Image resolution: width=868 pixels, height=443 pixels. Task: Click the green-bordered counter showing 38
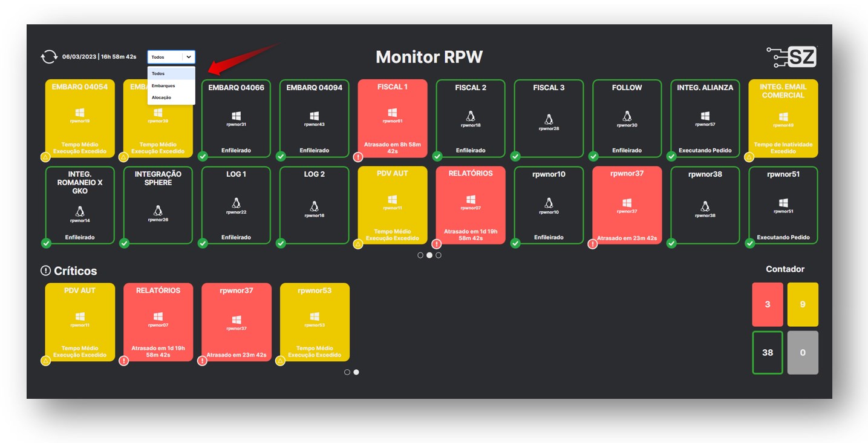768,352
